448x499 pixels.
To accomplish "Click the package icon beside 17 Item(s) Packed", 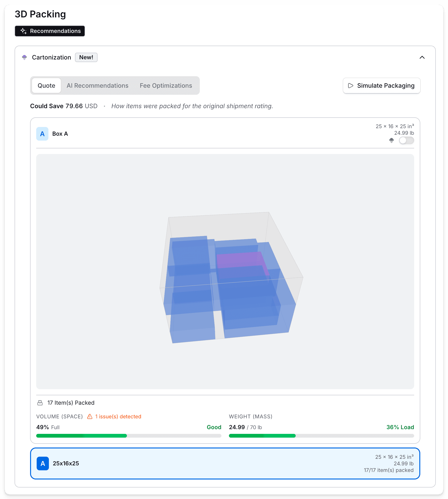I will (40, 402).
